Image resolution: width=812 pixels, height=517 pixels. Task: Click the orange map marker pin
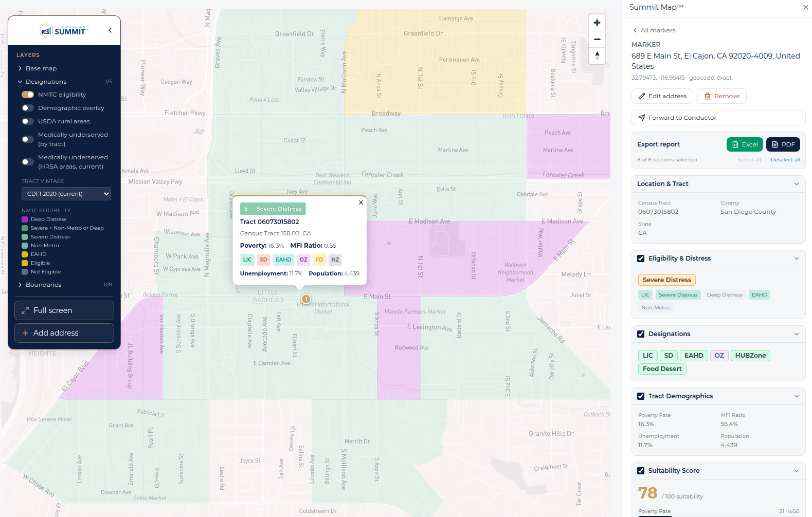(306, 299)
